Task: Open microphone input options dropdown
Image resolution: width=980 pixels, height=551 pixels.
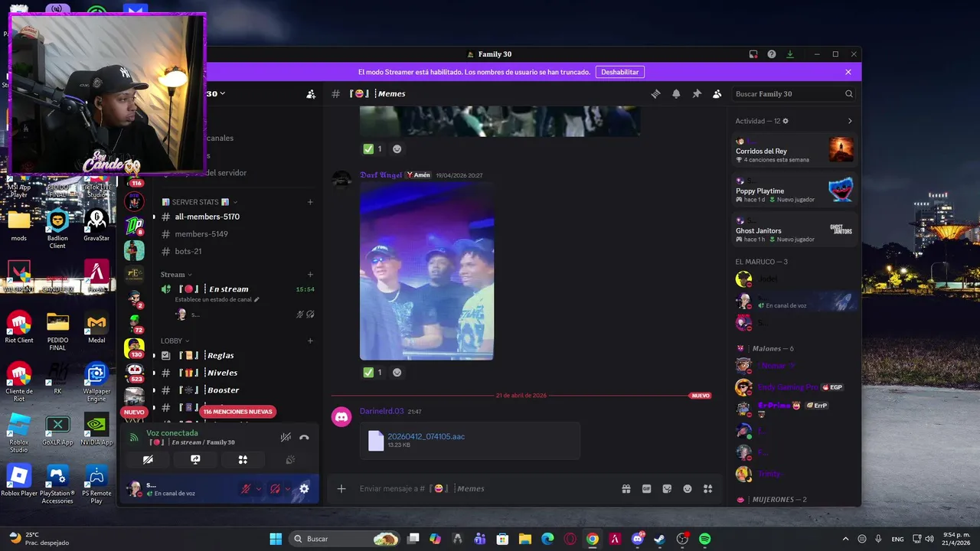Action: tap(258, 489)
